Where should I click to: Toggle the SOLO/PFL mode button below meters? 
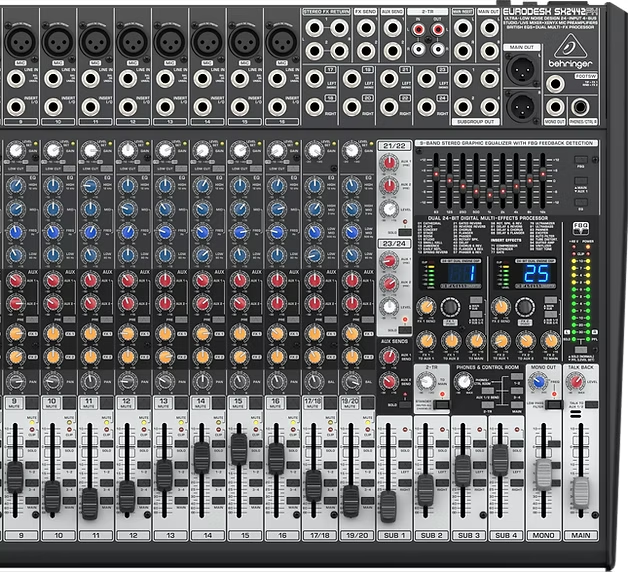[581, 350]
